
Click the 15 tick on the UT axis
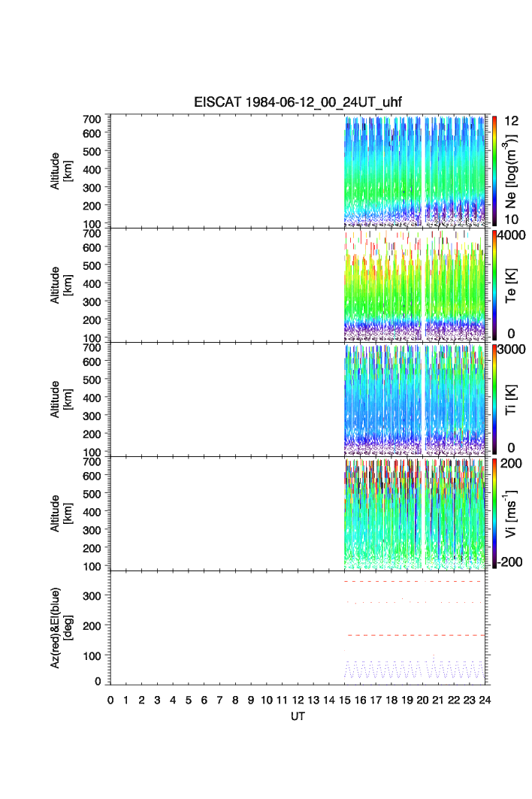(x=345, y=701)
